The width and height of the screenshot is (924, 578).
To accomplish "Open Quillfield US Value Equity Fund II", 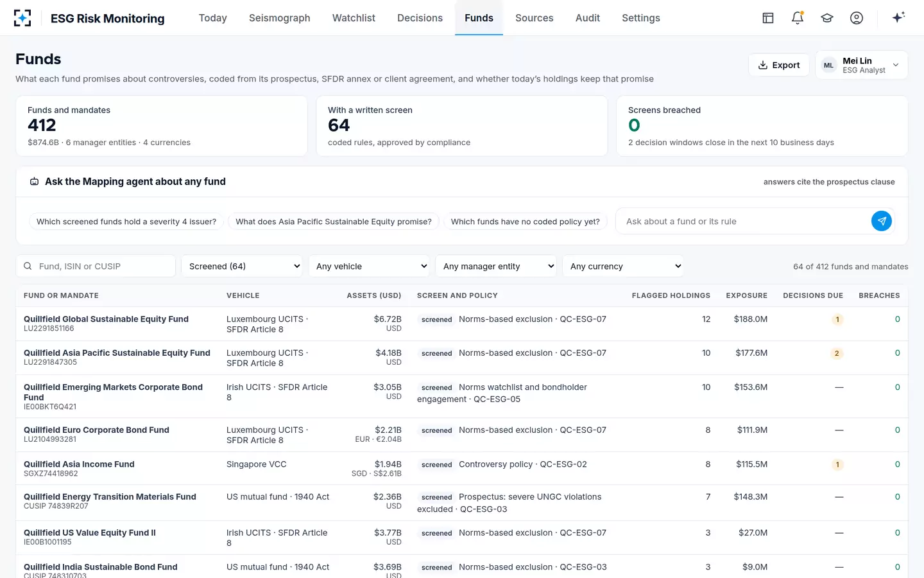I will coord(90,532).
